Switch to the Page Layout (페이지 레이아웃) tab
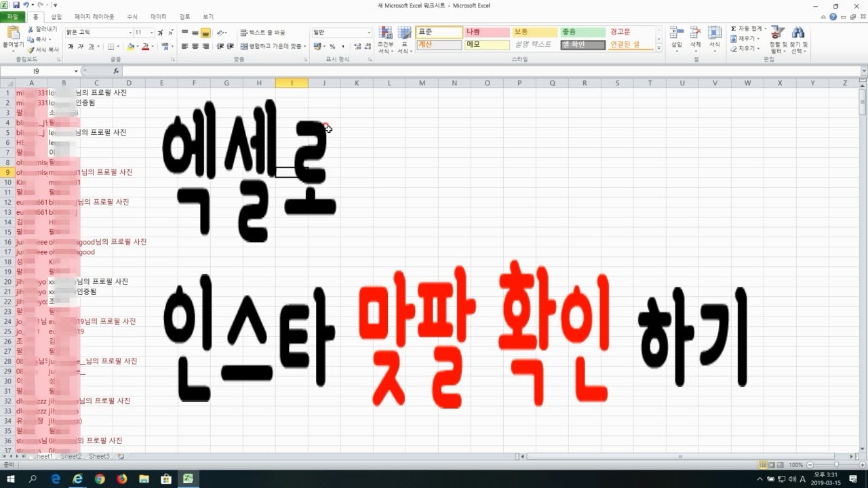The width and height of the screenshot is (868, 488). click(94, 16)
